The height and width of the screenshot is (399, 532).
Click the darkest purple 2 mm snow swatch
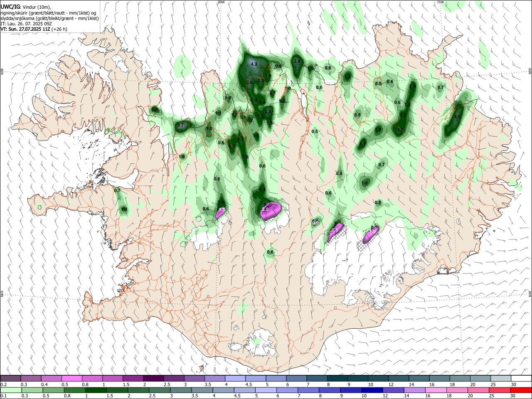coord(153,378)
